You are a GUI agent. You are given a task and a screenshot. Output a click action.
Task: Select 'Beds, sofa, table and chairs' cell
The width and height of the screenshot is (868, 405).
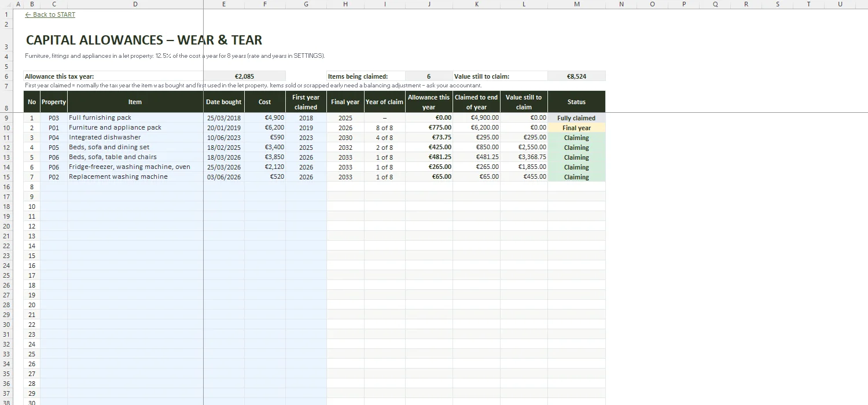(135, 157)
